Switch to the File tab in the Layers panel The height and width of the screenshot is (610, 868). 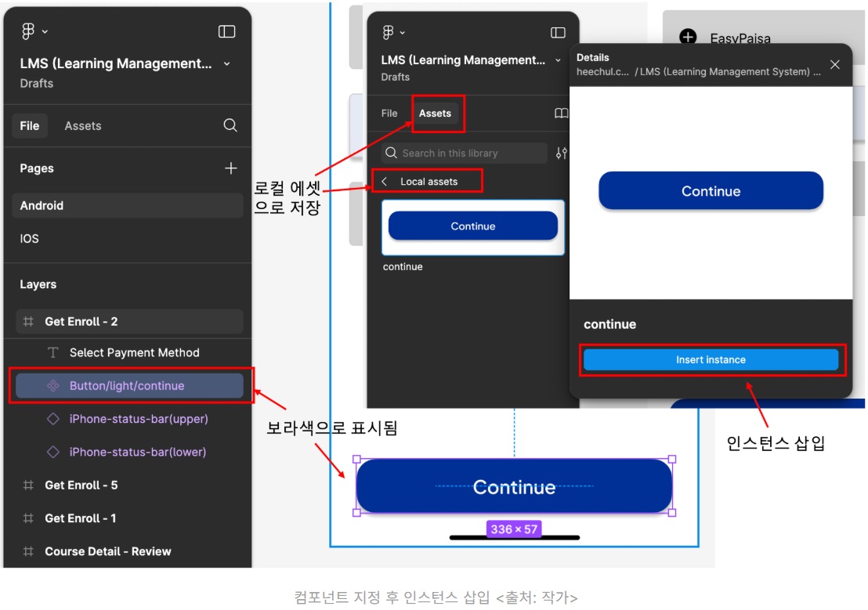pos(30,125)
